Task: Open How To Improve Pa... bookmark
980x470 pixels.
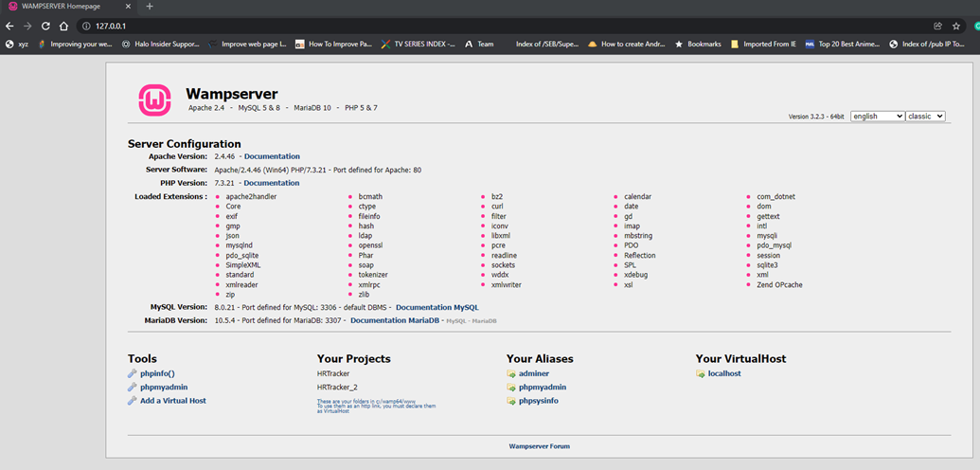Action: 333,45
